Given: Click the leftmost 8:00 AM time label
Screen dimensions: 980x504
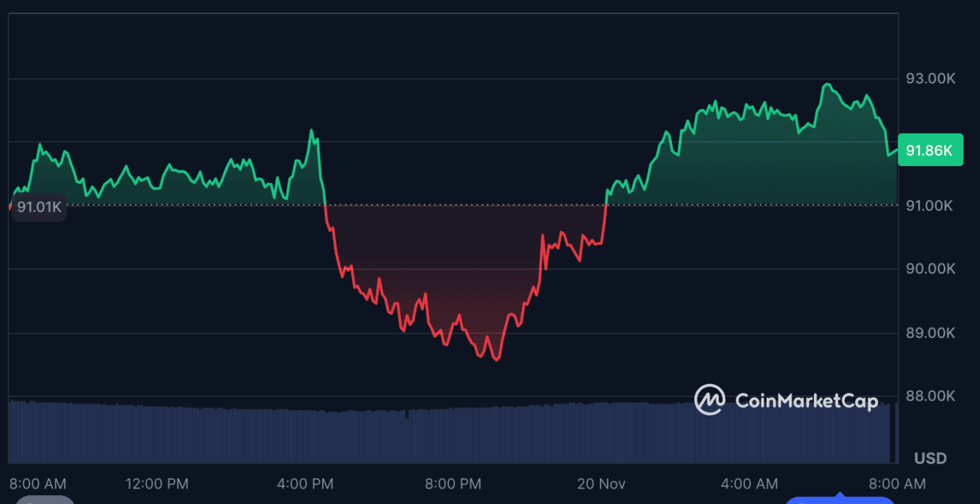Looking at the screenshot, I should [x=38, y=484].
